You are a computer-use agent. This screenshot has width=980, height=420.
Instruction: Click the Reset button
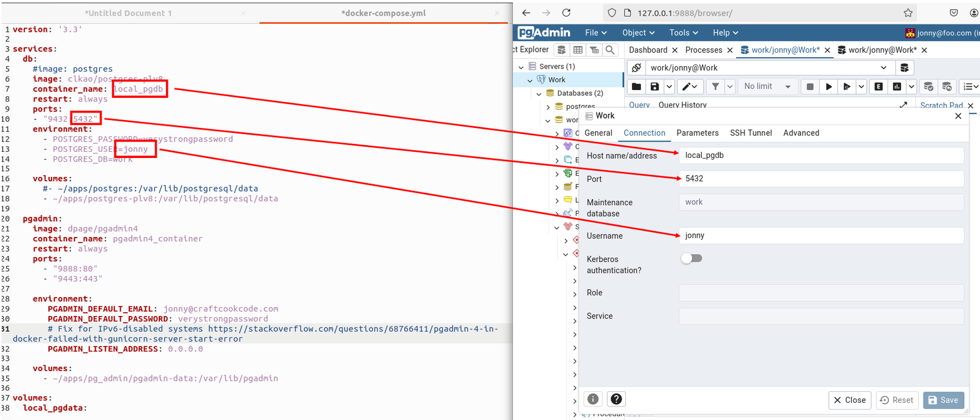897,400
